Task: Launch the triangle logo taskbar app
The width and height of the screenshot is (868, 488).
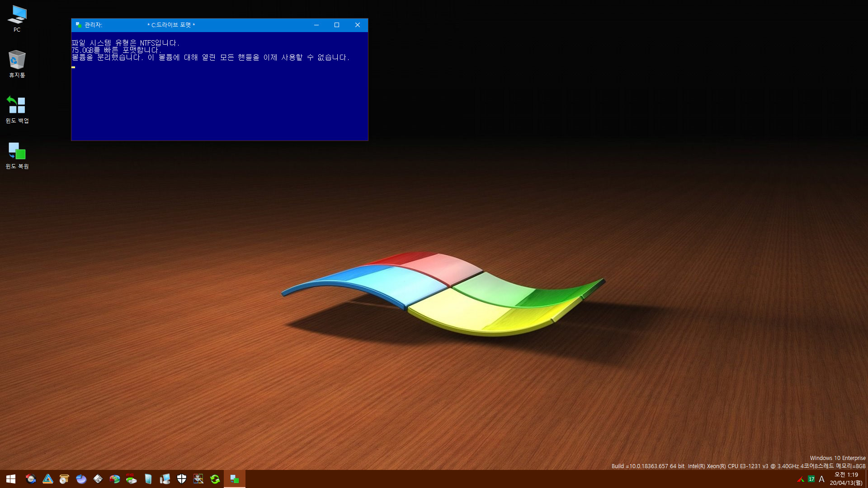Action: pyautogui.click(x=48, y=479)
